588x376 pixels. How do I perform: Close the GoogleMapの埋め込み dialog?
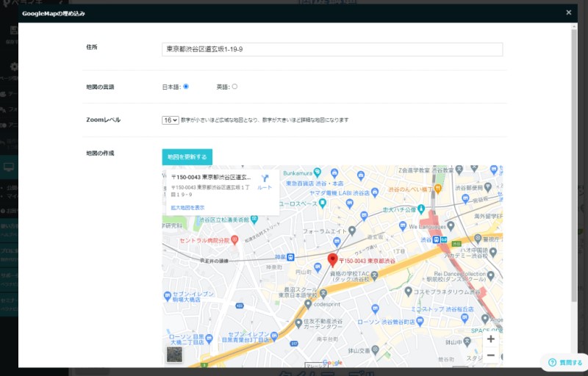pos(568,12)
